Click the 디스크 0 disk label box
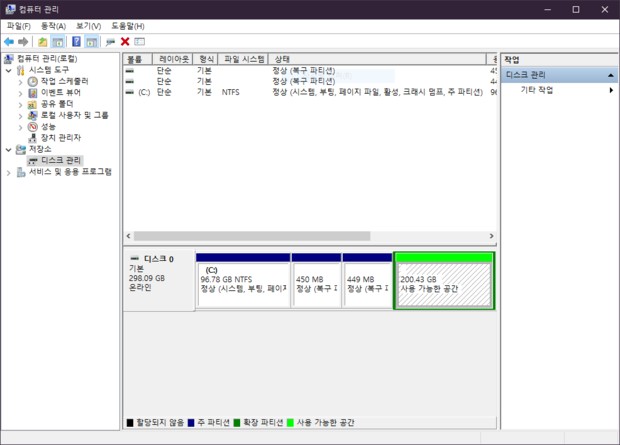The image size is (620, 445). pos(159,280)
